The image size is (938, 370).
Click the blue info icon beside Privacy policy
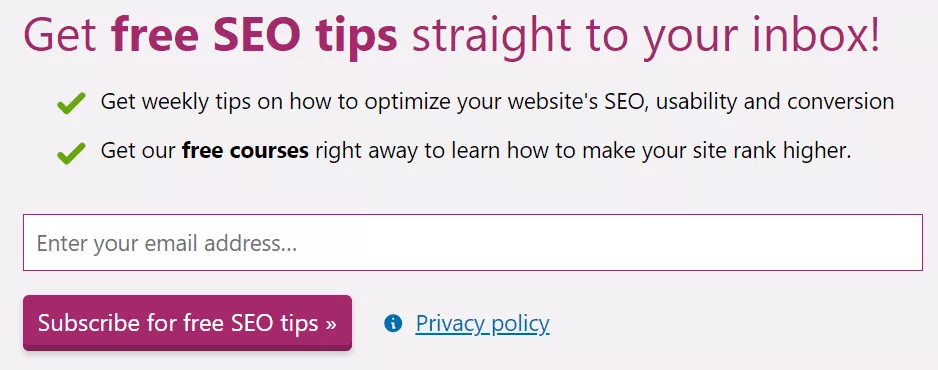pos(393,324)
